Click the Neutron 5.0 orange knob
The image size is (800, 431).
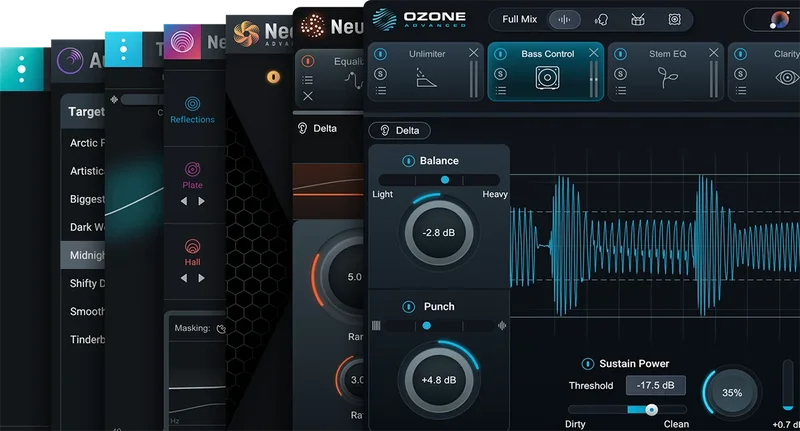(340, 276)
